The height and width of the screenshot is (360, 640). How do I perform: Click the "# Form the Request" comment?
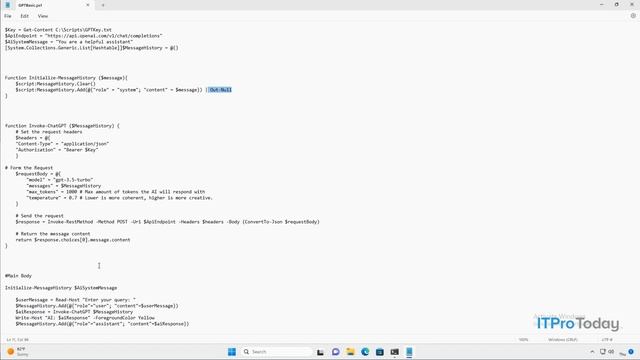[29, 168]
